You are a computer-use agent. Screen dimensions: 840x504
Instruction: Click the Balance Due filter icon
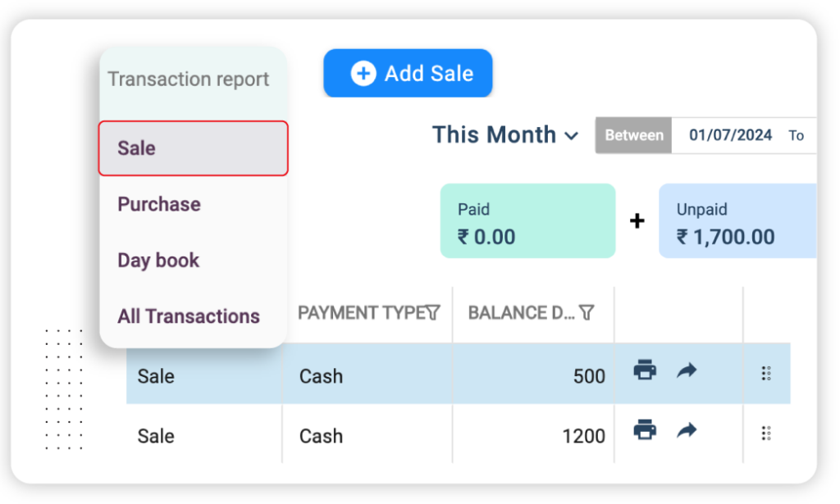587,312
